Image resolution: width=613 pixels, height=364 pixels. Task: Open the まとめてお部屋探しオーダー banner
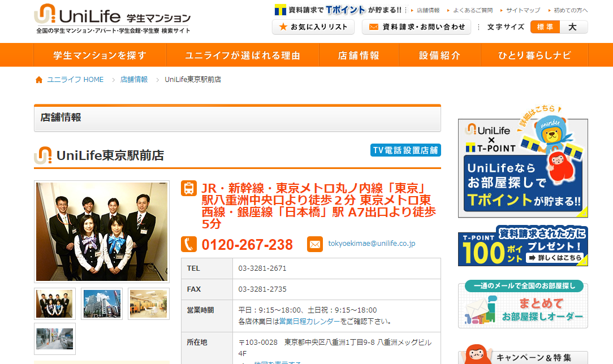coord(523,305)
